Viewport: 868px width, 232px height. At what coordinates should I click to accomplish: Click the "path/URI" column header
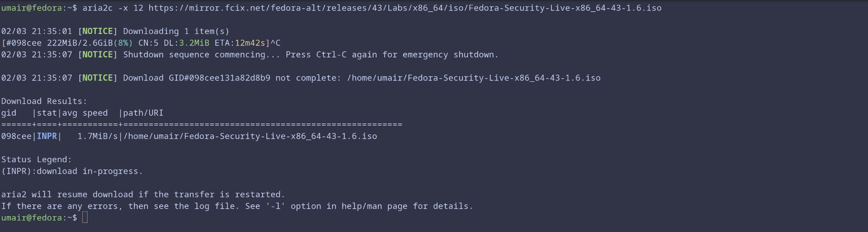pos(143,113)
